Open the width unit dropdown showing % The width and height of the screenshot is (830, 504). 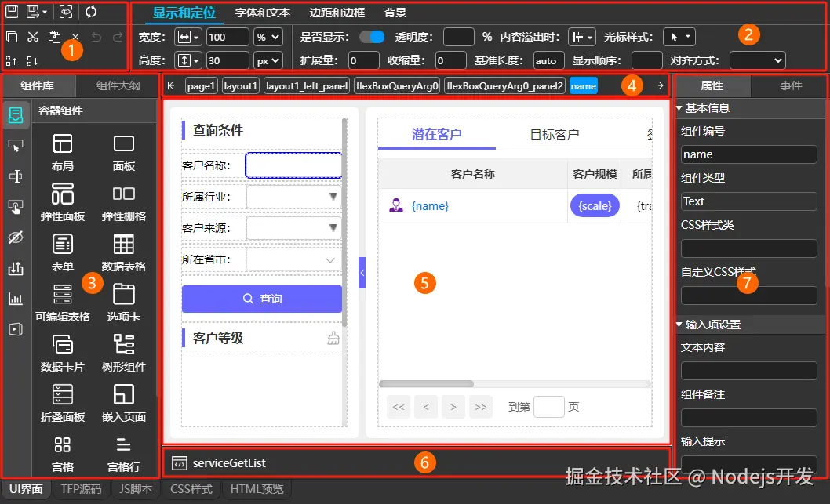pos(267,36)
